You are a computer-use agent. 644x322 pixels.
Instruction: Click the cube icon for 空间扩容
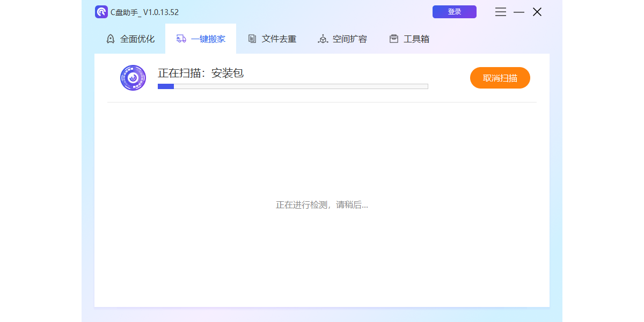click(323, 39)
